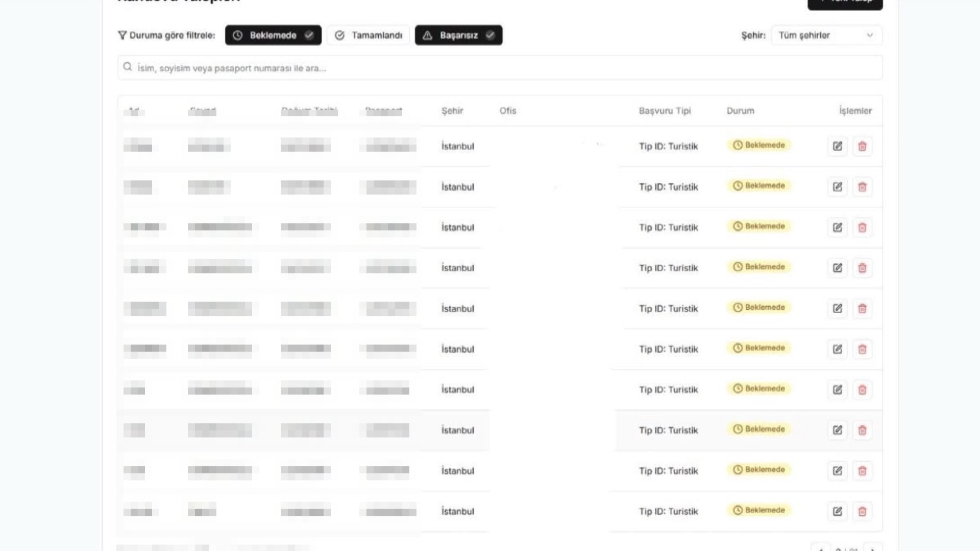Delete the third row's request
This screenshot has width=980, height=551.
point(862,228)
